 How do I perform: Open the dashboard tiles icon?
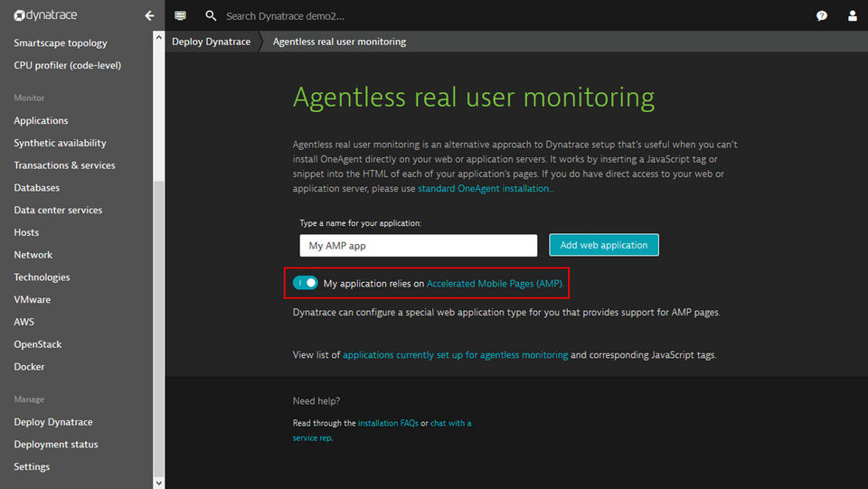click(181, 15)
